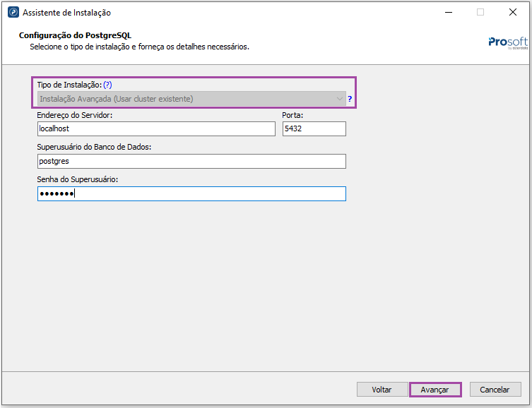This screenshot has width=532, height=408.
Task: Click into the Porta field
Action: 314,128
